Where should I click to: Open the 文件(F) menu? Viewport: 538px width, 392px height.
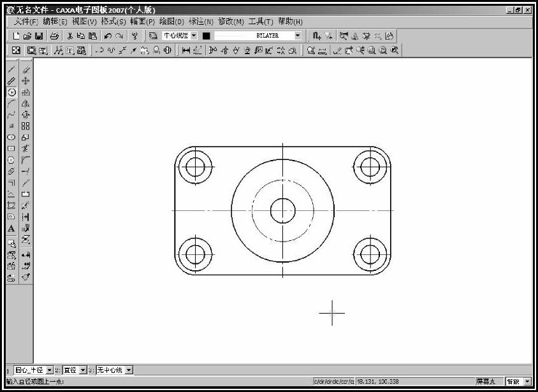click(26, 22)
